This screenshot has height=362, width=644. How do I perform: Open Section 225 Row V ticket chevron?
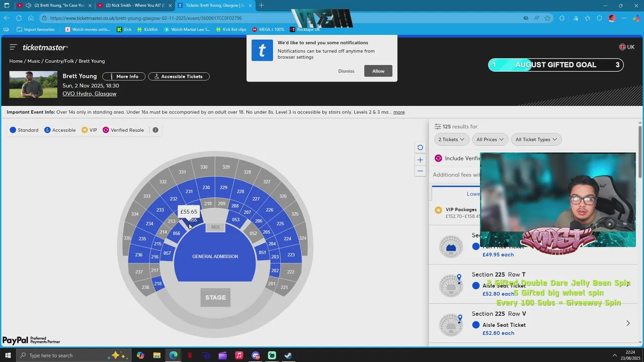point(628,323)
